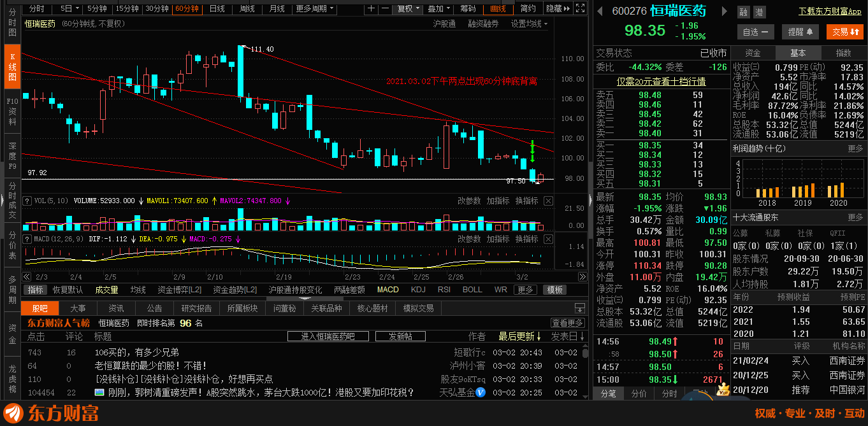Select the 研究报告 tab
Screen dimensions: 868x426
click(x=196, y=308)
